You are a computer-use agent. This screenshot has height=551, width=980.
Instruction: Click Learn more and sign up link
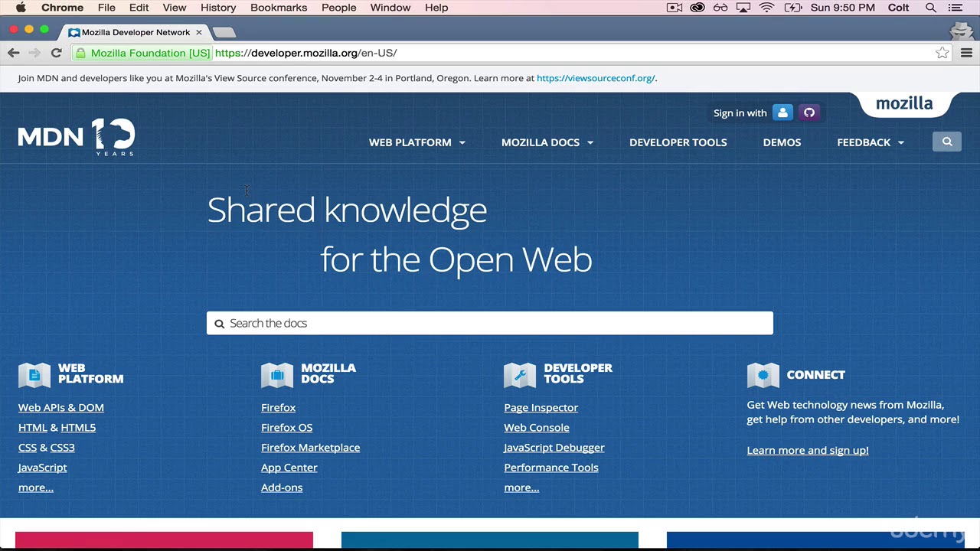(x=808, y=450)
